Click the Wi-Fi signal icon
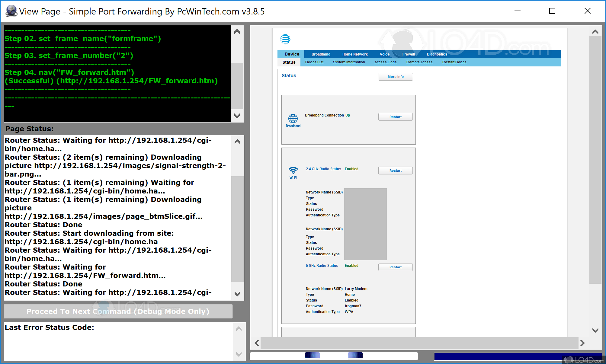Screen dimensions: 606x364 293,170
